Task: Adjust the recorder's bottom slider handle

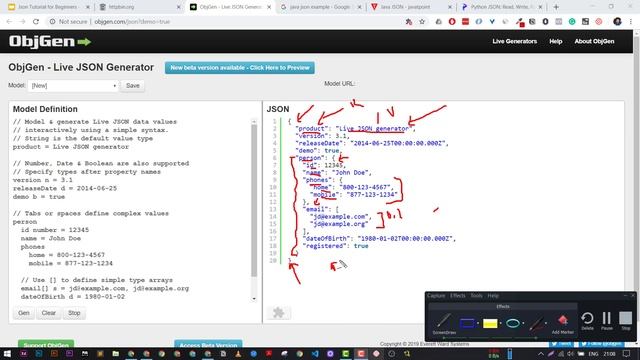Action: coord(536,338)
